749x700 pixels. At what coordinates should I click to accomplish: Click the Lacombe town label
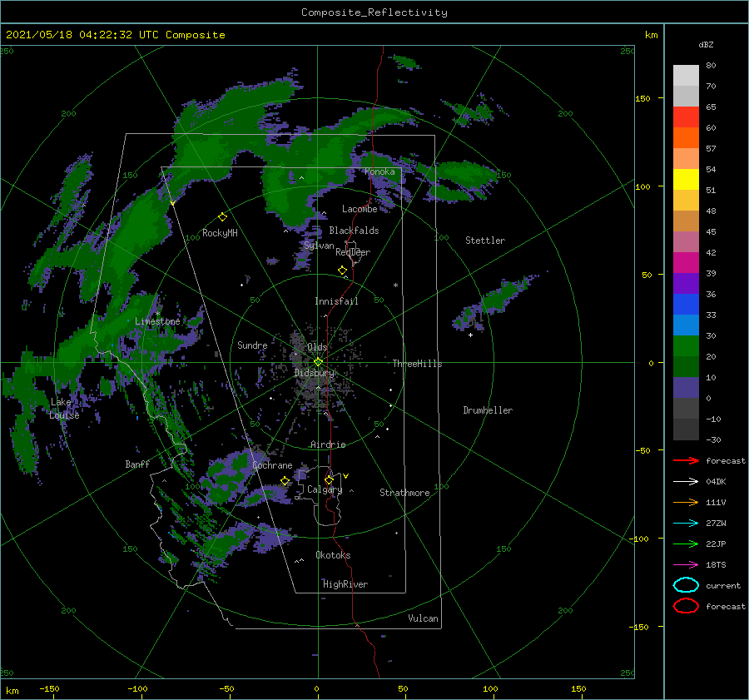(360, 209)
